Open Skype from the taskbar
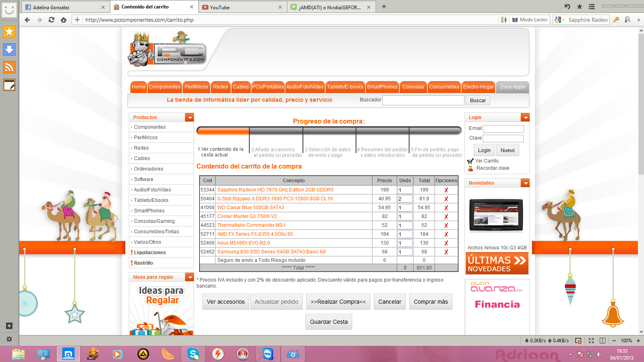Image resolution: width=644 pixels, height=362 pixels. (193, 354)
